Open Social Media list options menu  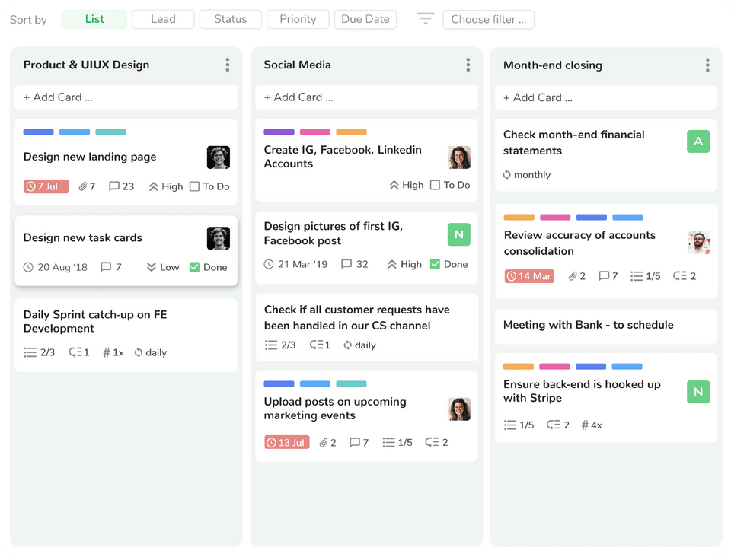tap(468, 65)
